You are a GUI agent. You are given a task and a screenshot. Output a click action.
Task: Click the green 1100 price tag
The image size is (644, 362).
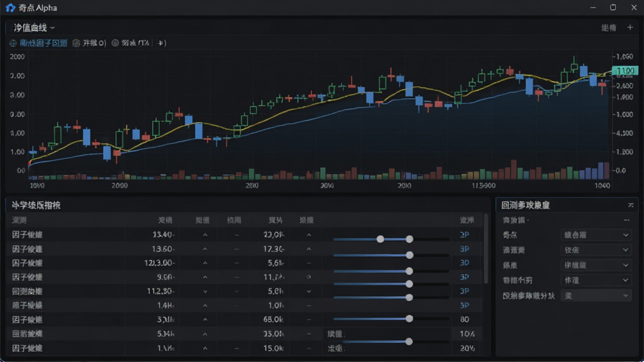(625, 70)
